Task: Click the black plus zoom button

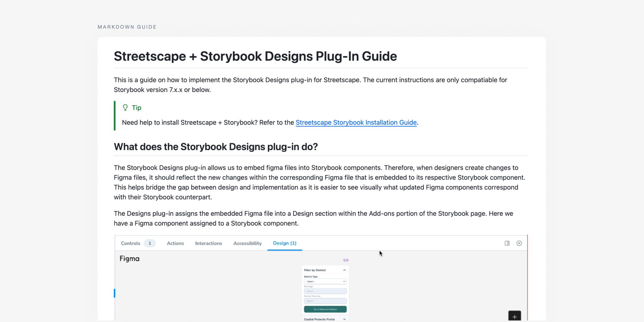Action: click(x=514, y=316)
